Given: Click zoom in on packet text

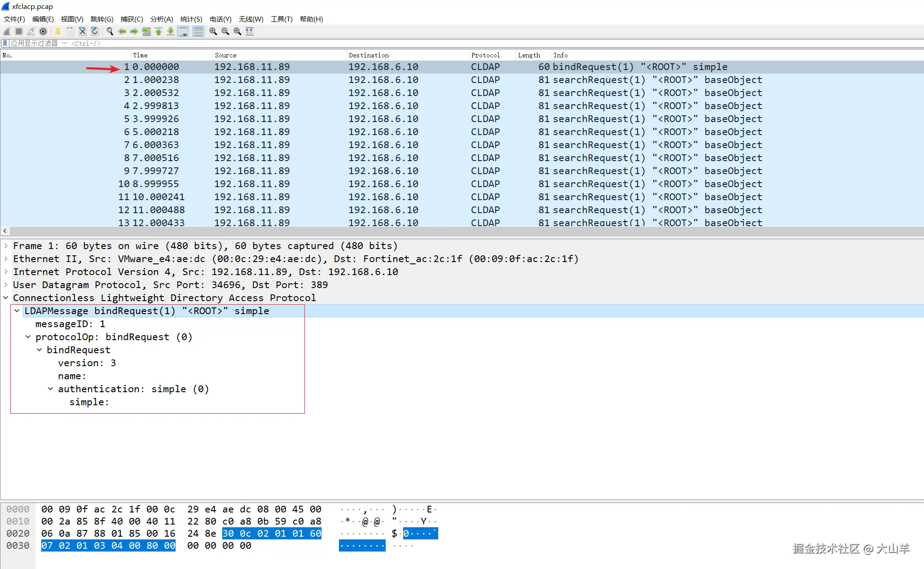Looking at the screenshot, I should [x=213, y=31].
